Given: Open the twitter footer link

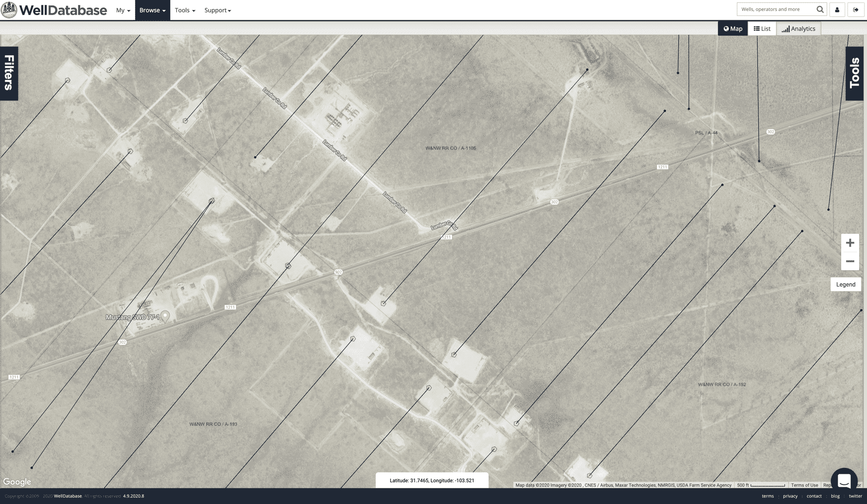Looking at the screenshot, I should pos(855,496).
